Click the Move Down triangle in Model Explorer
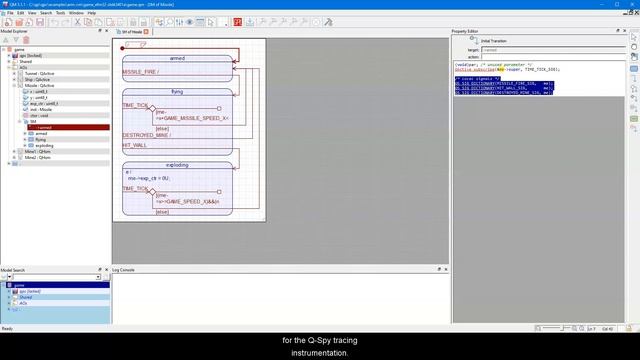Viewport: 640px width, 360px height. point(16,40)
